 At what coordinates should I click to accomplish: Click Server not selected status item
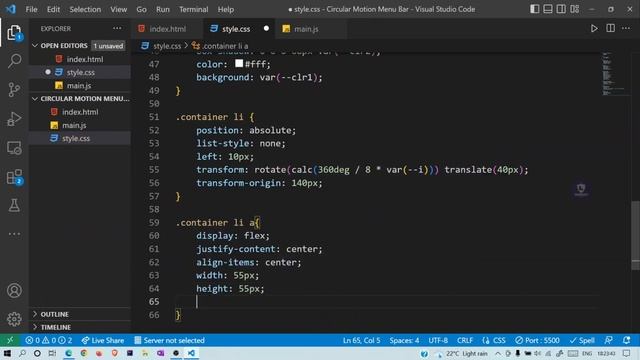(x=169, y=340)
